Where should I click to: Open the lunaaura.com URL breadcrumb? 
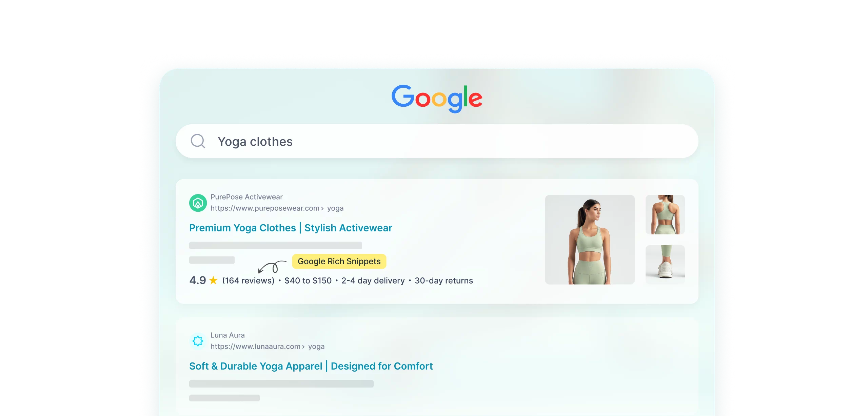pyautogui.click(x=268, y=346)
